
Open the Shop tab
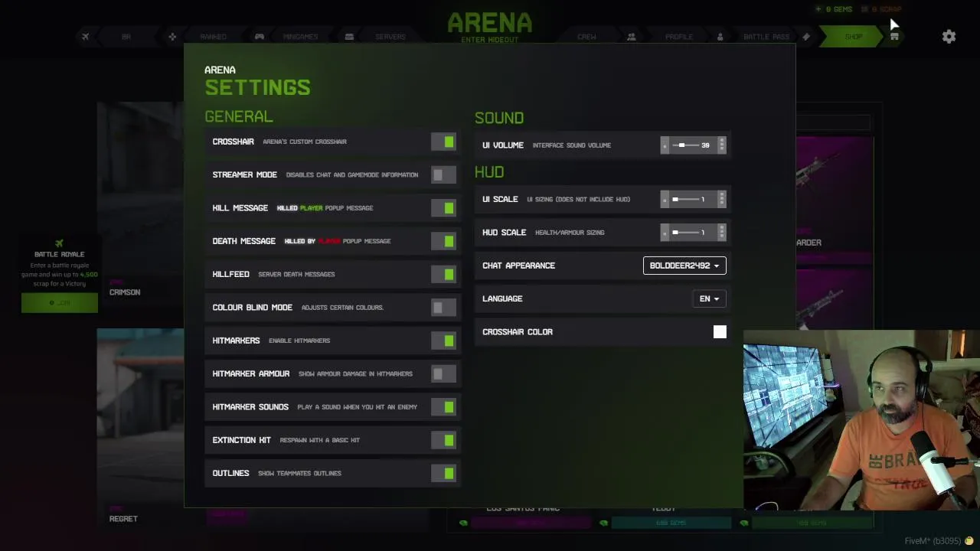point(854,37)
